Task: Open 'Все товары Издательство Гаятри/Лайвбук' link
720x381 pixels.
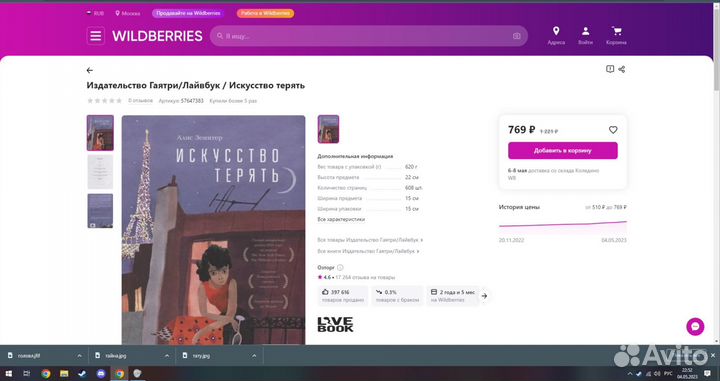Action: tap(370, 240)
